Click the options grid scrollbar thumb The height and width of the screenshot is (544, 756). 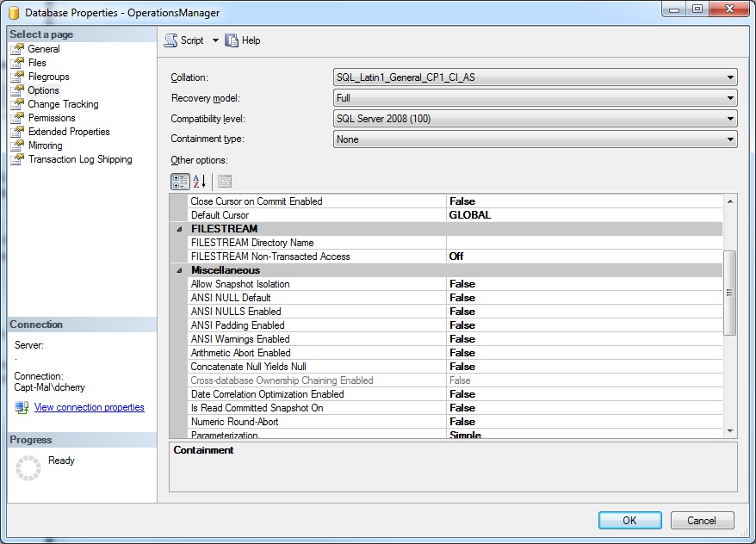(x=730, y=293)
